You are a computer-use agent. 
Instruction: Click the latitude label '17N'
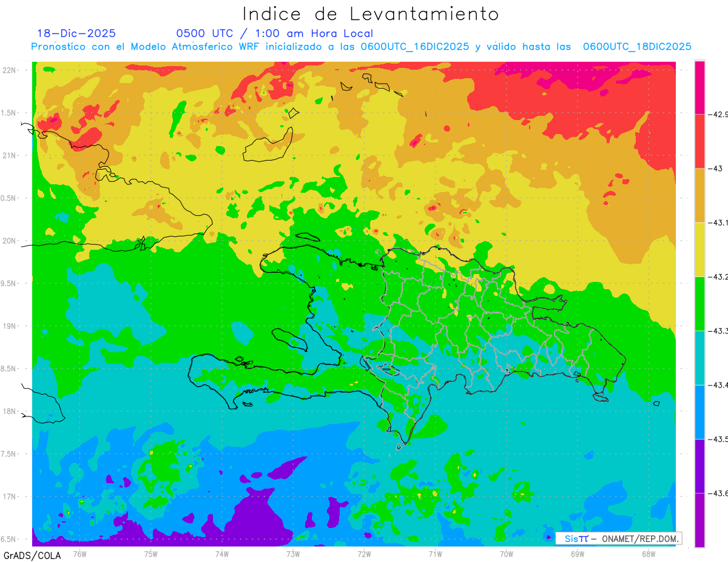tap(10, 497)
